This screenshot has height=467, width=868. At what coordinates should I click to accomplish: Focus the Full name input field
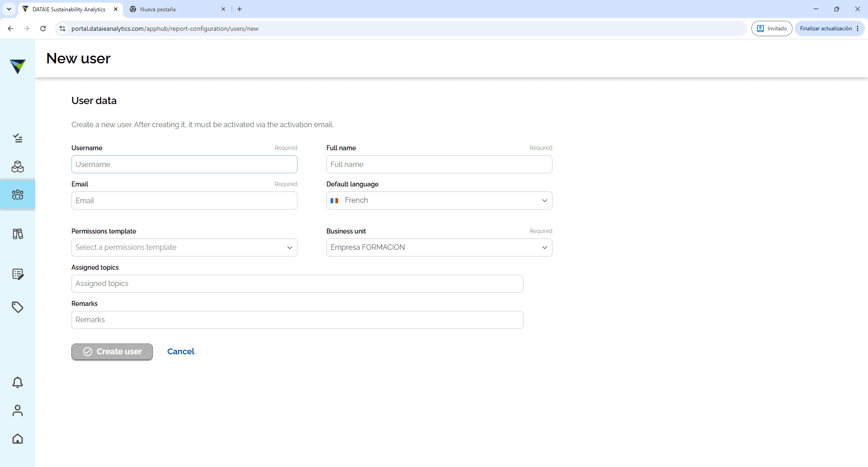pos(439,164)
